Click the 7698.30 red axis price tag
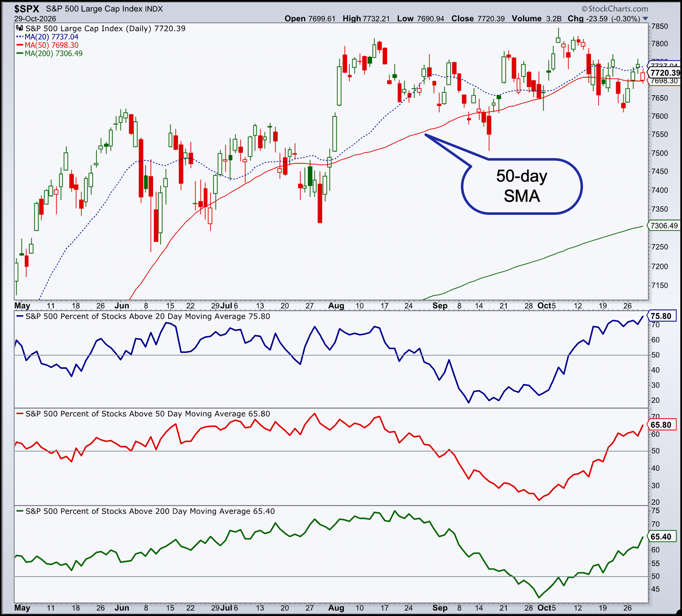Viewport: 682px width, 616px height. [664, 81]
